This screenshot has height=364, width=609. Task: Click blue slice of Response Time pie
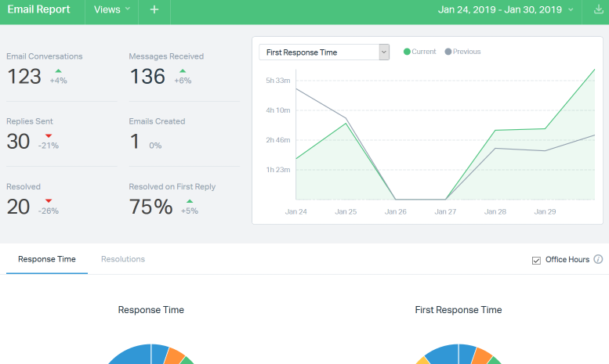coord(130,355)
